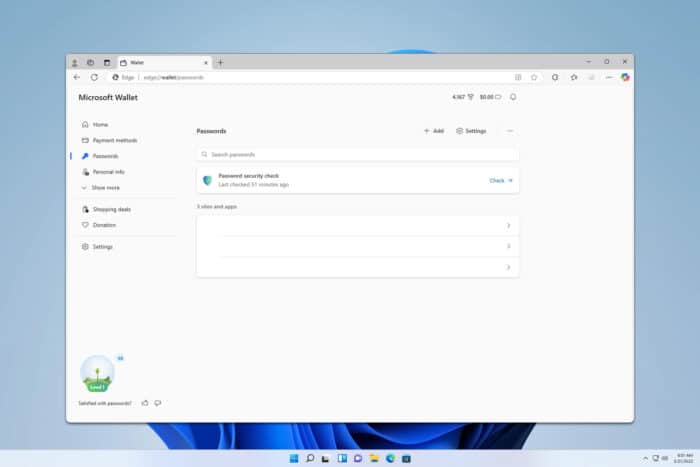
Task: Open taskbar Search
Action: 310,459
